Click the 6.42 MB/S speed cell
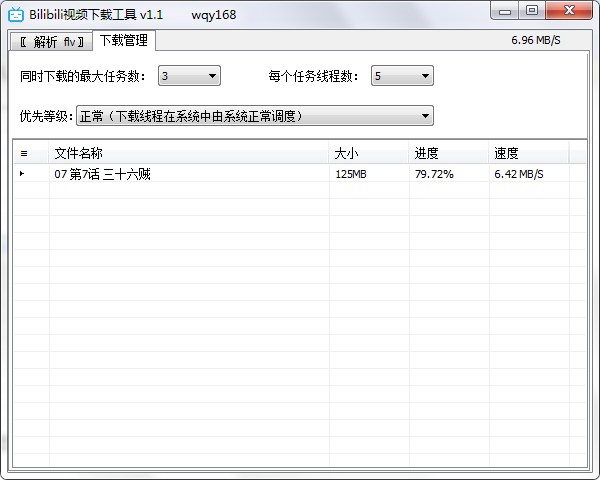 pos(518,174)
